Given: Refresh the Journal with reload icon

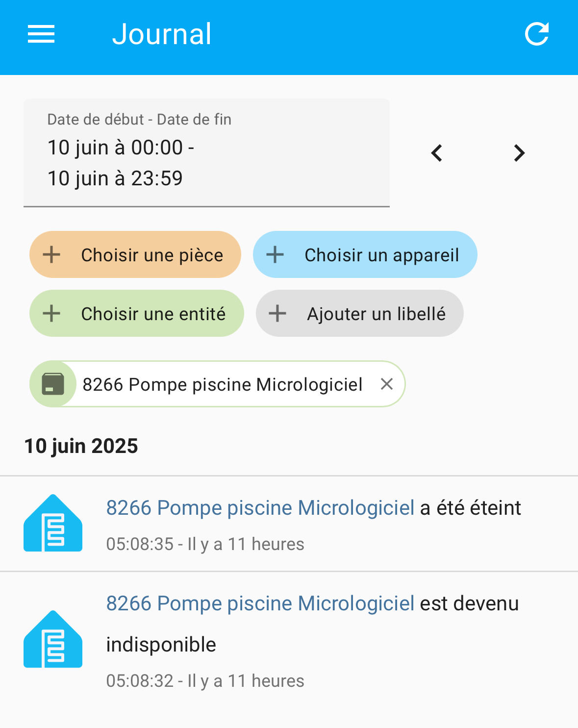Looking at the screenshot, I should pyautogui.click(x=537, y=34).
